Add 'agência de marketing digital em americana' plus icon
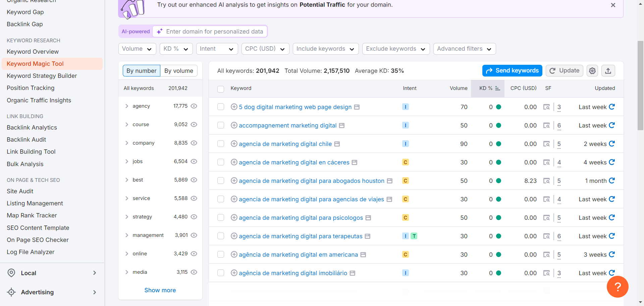 click(x=234, y=254)
